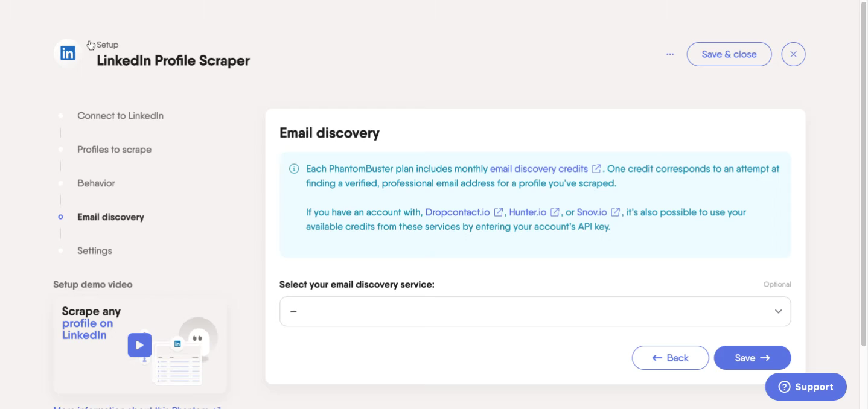Viewport: 868px width, 409px height.
Task: Expand the email discovery service dropdown
Action: [x=535, y=311]
